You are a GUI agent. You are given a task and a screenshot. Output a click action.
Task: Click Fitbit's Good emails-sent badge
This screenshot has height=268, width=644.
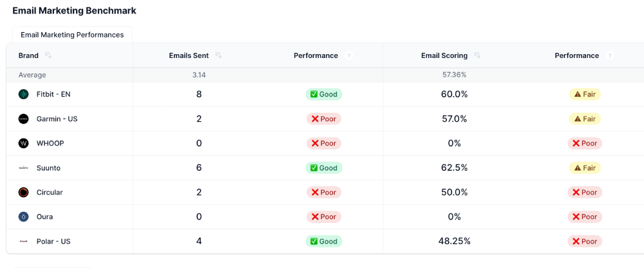(x=324, y=94)
